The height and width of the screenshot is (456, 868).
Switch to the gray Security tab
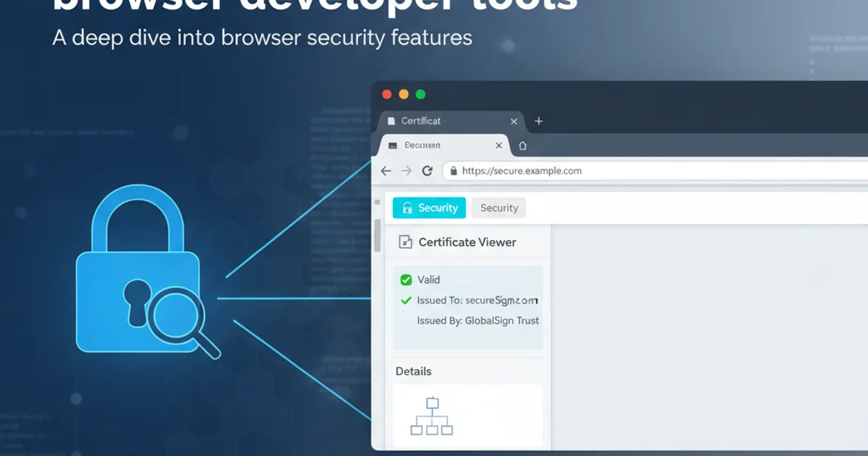click(498, 208)
